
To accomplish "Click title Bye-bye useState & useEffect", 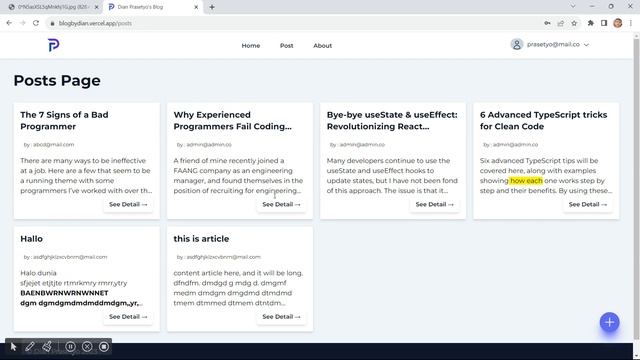I will [392, 120].
